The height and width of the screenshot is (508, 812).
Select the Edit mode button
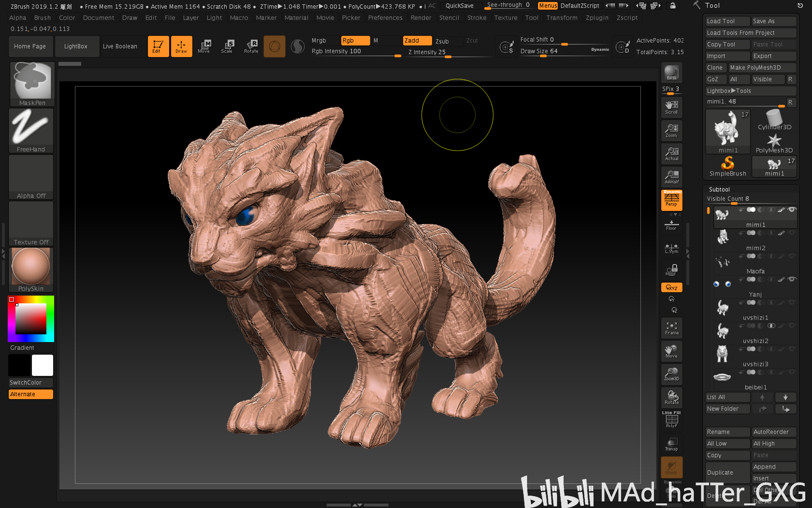158,46
